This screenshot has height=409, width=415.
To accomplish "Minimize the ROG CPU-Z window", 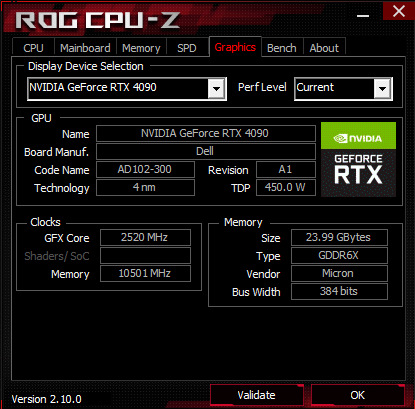I will 363,16.
